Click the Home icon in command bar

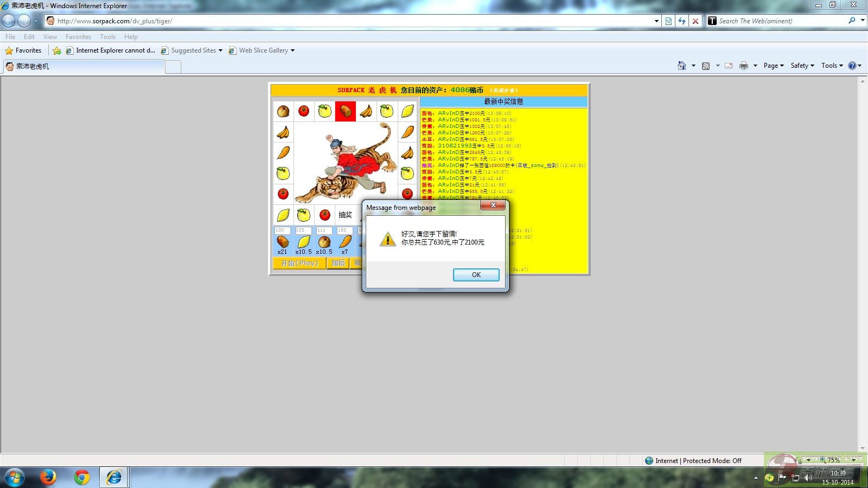pos(681,66)
